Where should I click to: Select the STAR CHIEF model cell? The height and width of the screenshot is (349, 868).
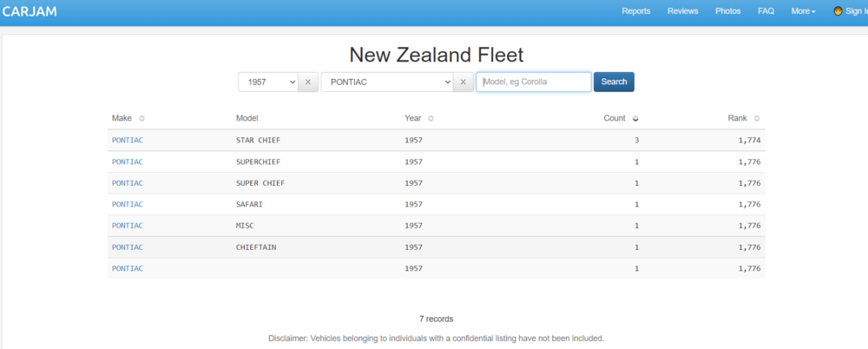click(258, 140)
